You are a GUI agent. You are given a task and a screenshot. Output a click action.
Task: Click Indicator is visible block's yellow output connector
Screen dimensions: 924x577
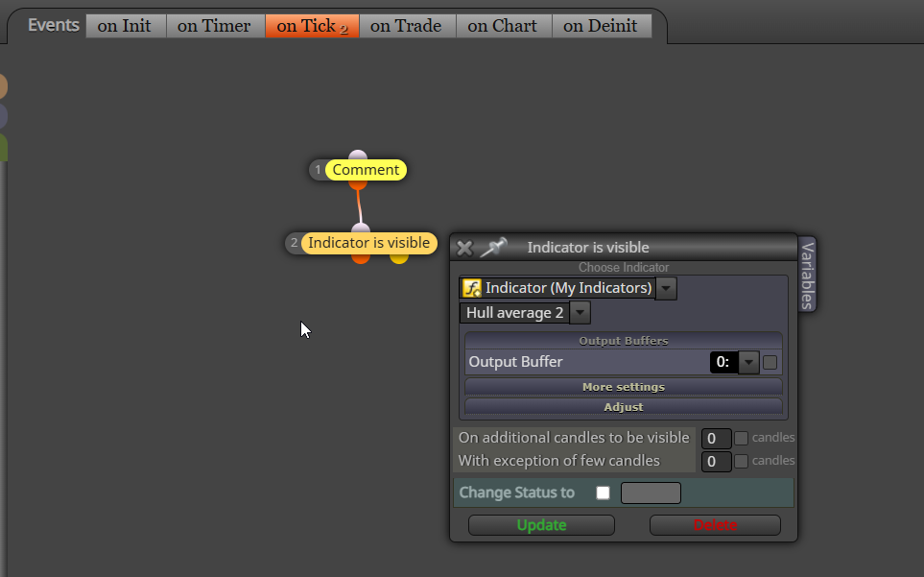399,258
